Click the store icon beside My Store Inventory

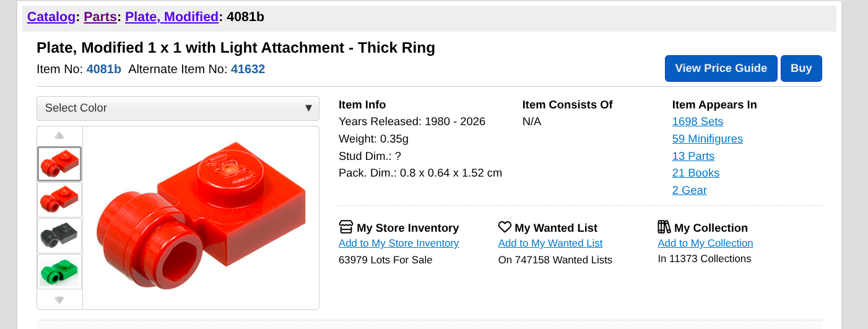[x=346, y=227]
